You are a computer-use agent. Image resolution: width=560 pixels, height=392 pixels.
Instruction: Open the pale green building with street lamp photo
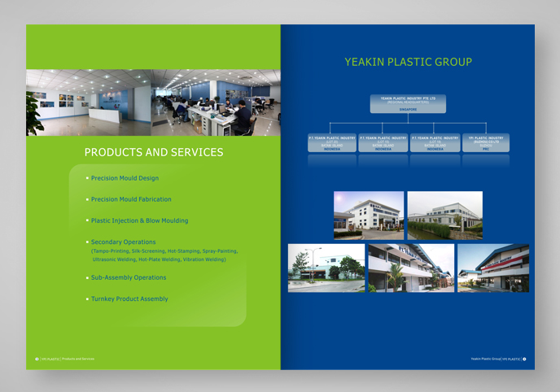[326, 268]
